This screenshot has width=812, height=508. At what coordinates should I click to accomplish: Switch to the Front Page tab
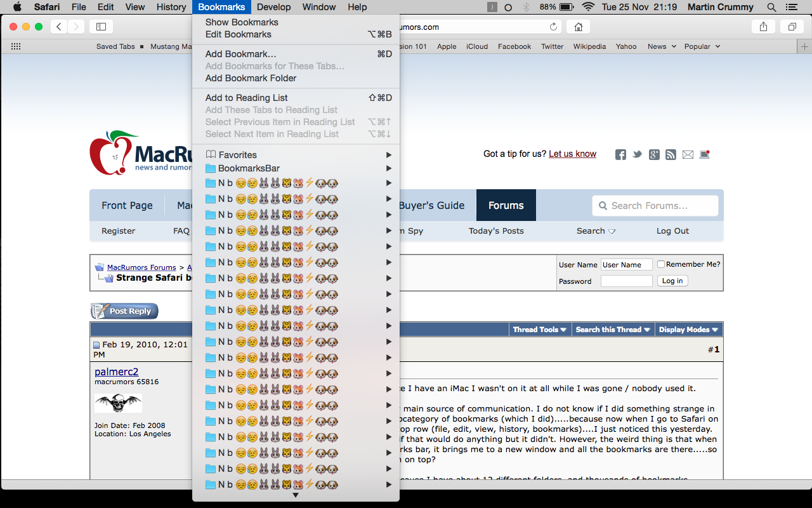click(127, 205)
